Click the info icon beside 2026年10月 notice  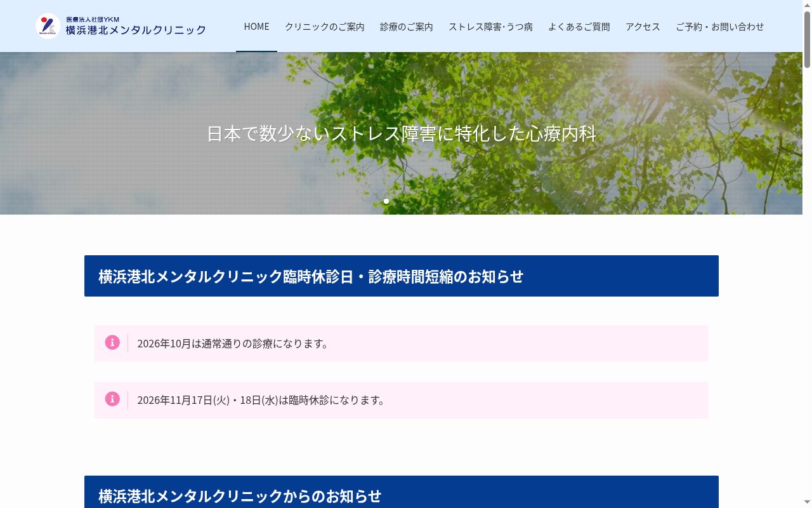112,343
